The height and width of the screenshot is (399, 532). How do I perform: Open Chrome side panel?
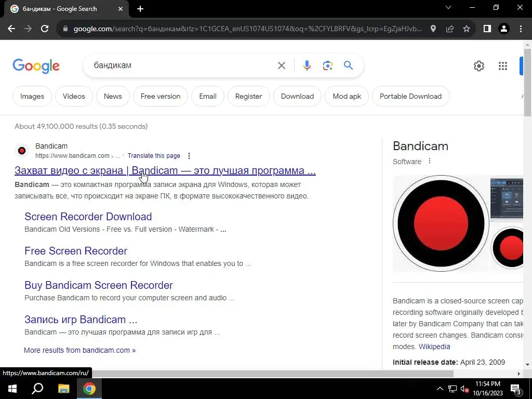[487, 29]
